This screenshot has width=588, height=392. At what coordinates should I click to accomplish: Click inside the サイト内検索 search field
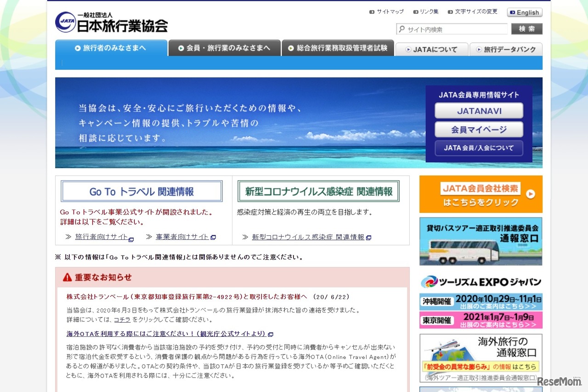pyautogui.click(x=450, y=29)
